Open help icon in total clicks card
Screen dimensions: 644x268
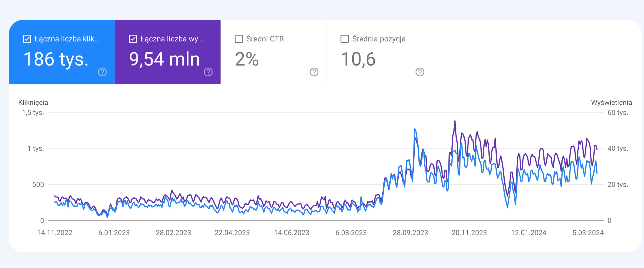(102, 72)
